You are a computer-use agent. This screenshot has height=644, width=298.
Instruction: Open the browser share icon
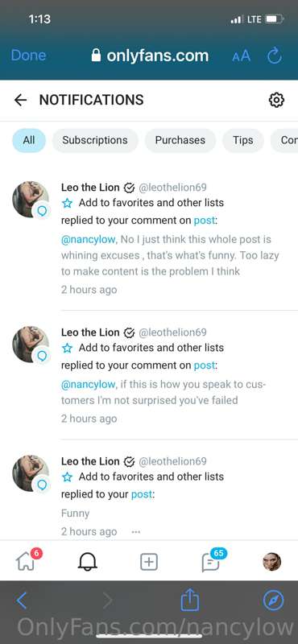point(190,600)
